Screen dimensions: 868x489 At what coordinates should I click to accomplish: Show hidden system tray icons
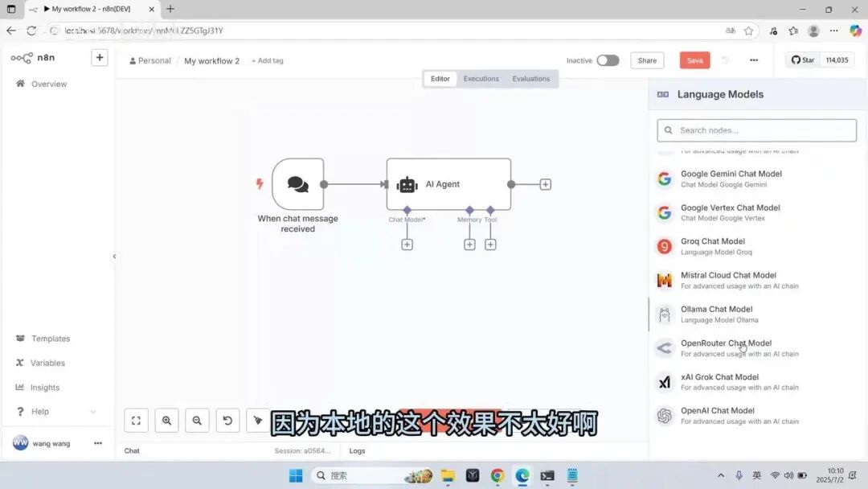click(x=721, y=475)
